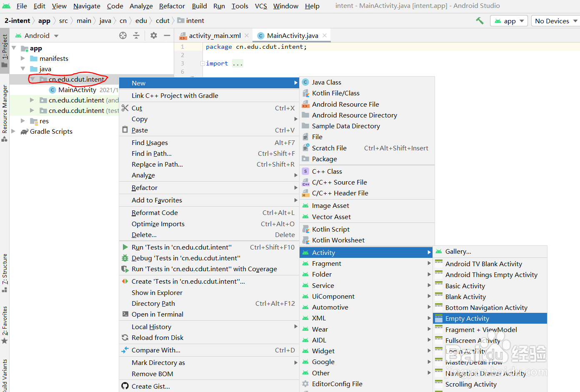580x392 pixels.
Task: Open the Project panel gear settings
Action: (x=154, y=35)
